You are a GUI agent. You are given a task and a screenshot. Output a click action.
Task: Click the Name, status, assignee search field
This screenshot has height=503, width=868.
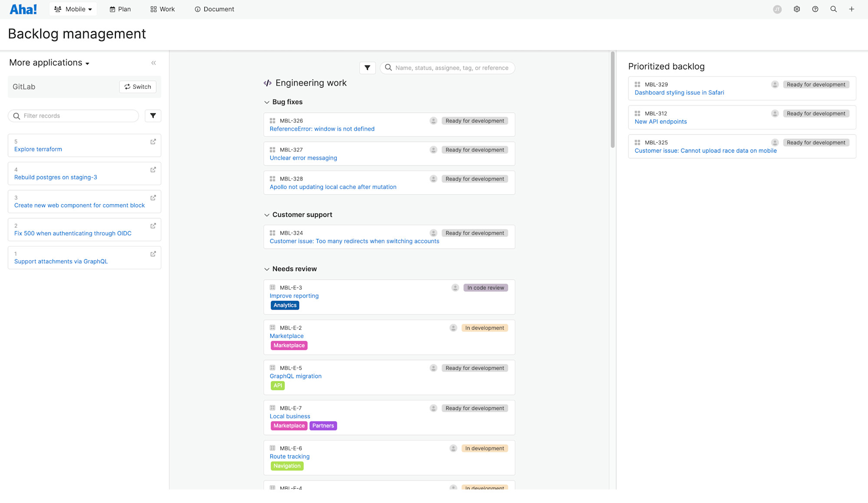point(447,68)
